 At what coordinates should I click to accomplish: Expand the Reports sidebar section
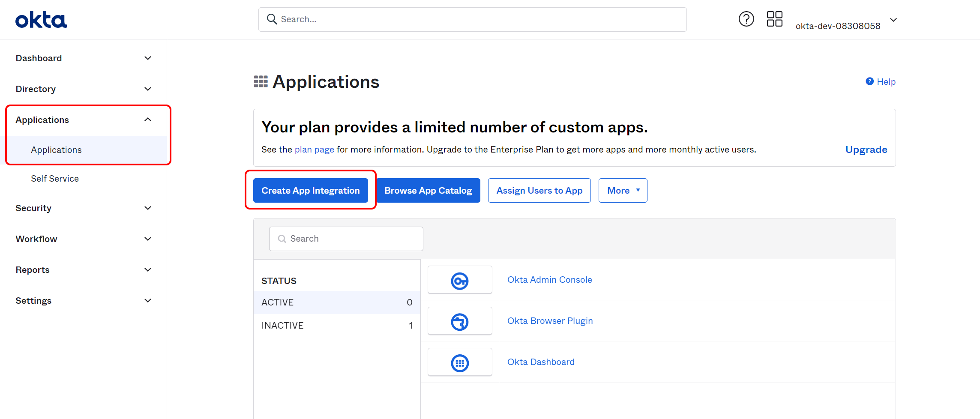pyautogui.click(x=83, y=270)
